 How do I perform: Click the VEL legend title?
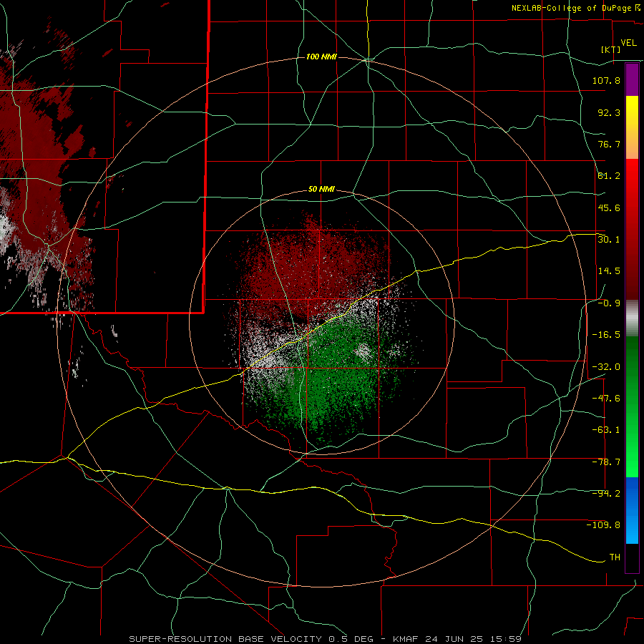[x=628, y=43]
